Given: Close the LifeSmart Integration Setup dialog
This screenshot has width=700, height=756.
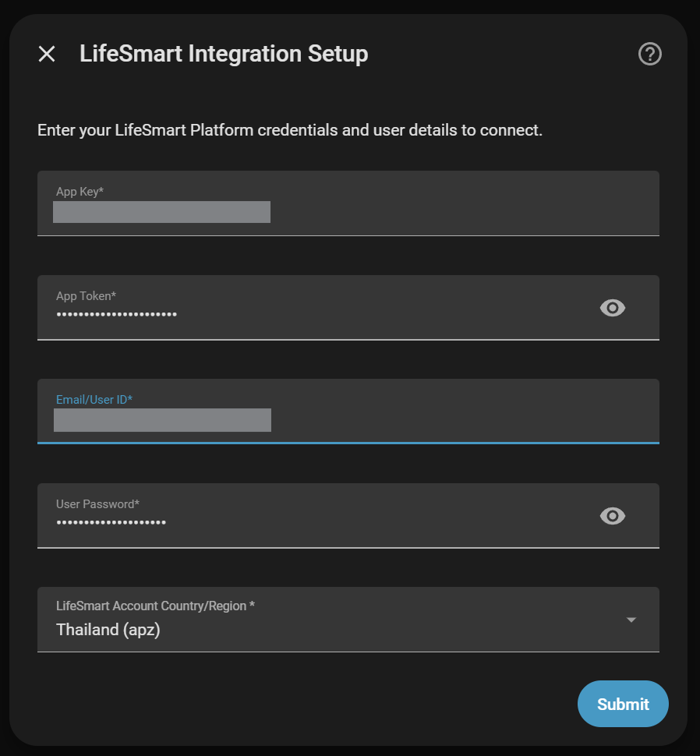Looking at the screenshot, I should pos(47,54).
